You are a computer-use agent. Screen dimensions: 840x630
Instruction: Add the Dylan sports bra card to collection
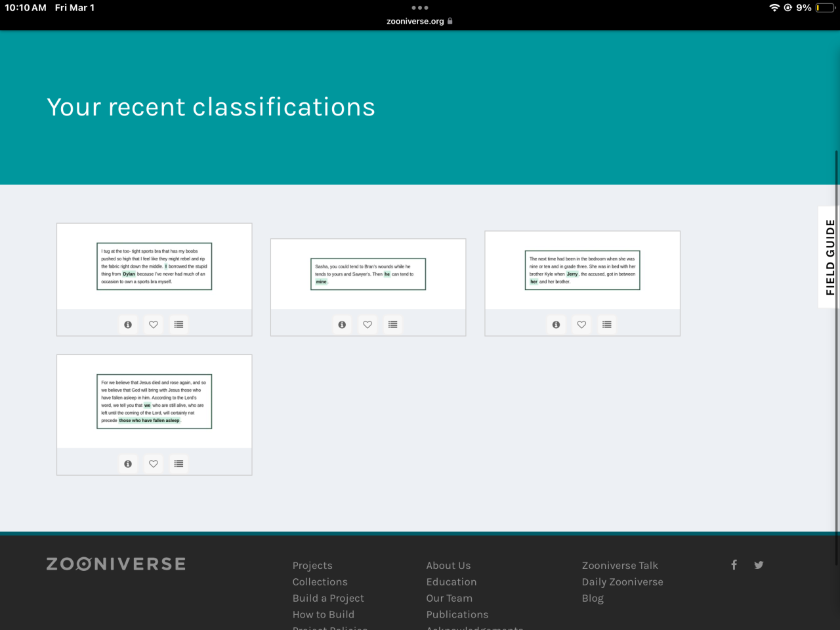(x=178, y=324)
